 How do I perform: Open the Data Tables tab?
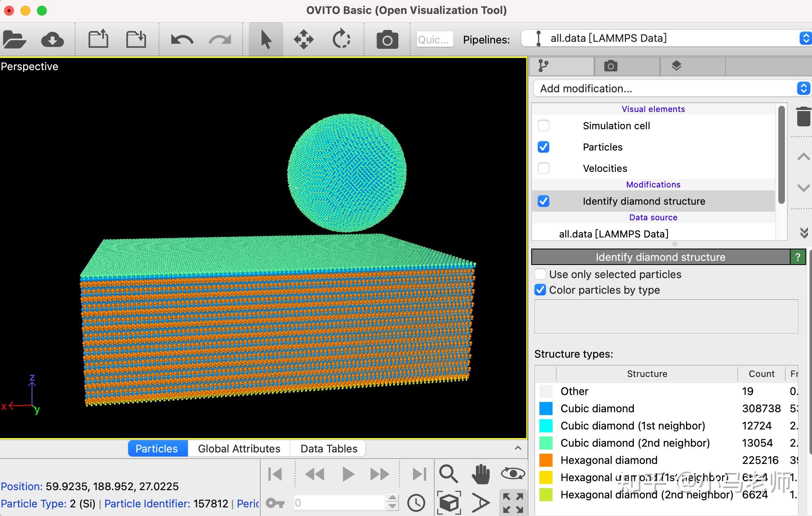click(x=329, y=448)
